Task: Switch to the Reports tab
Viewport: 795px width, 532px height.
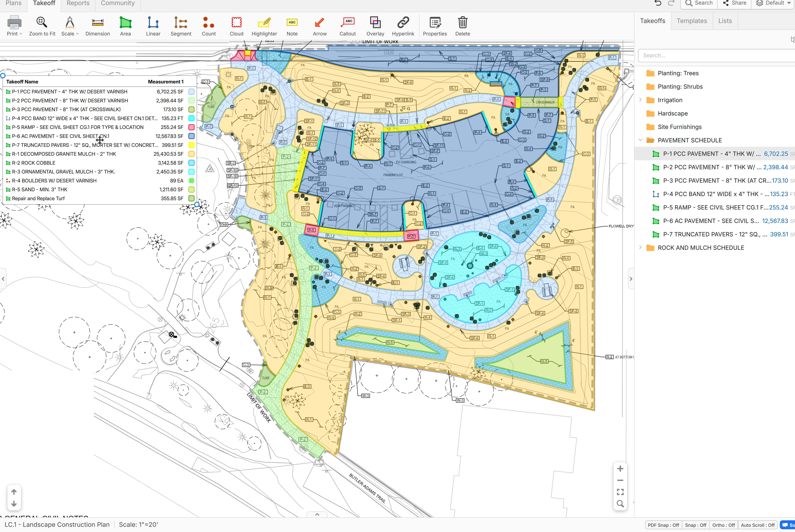Action: [78, 3]
